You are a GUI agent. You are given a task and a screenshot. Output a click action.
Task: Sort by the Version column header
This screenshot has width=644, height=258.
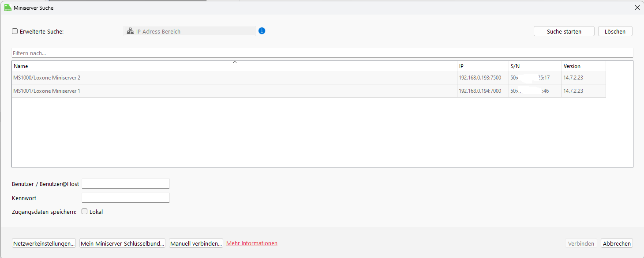click(584, 66)
